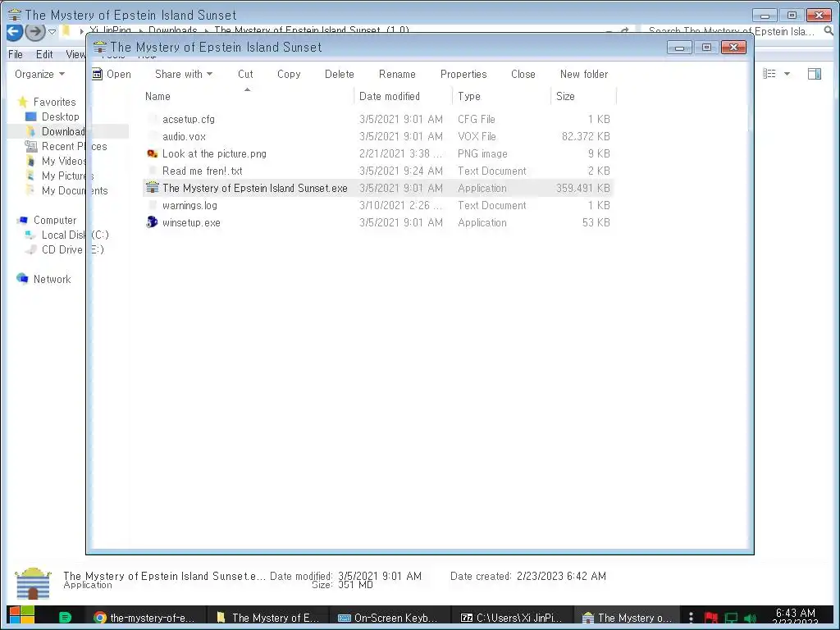Click the large file thumbnail in details pane
Screen dimensions: 840x630
(33, 583)
